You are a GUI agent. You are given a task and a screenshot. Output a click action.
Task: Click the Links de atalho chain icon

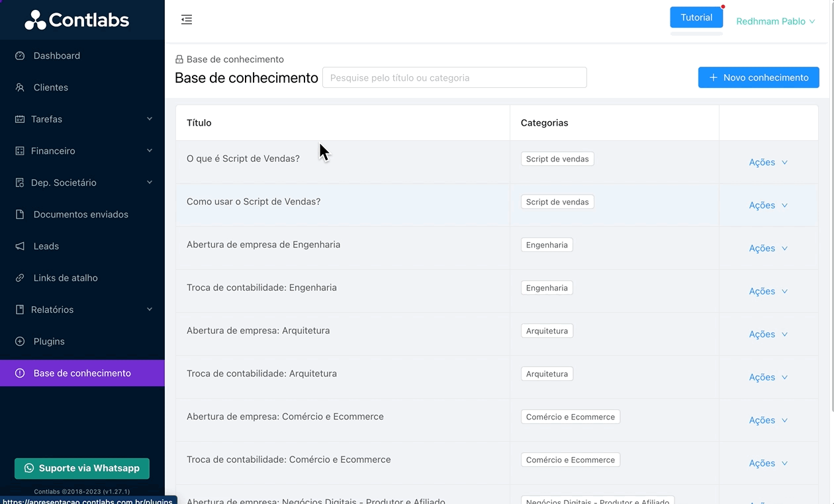click(20, 278)
